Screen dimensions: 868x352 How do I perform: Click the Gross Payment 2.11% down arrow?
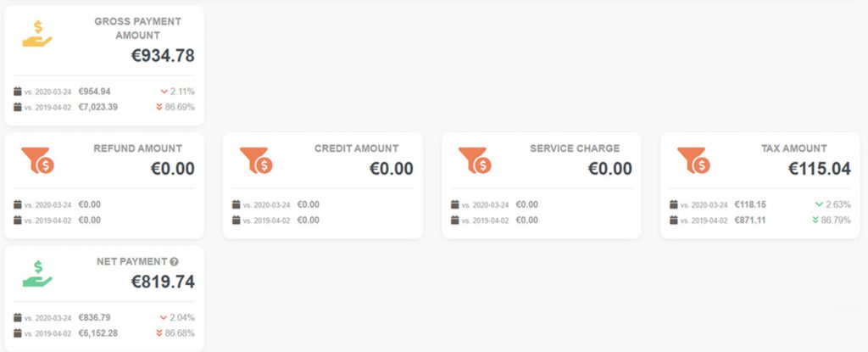(x=164, y=92)
